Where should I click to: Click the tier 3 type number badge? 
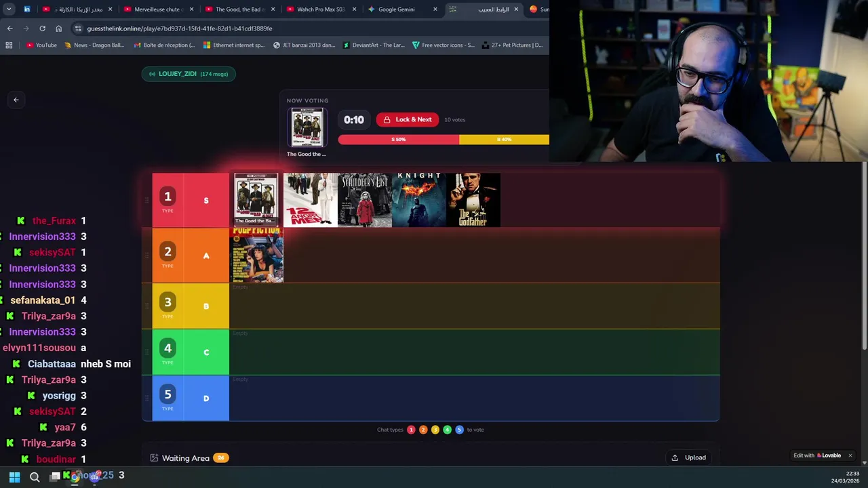pos(167,302)
